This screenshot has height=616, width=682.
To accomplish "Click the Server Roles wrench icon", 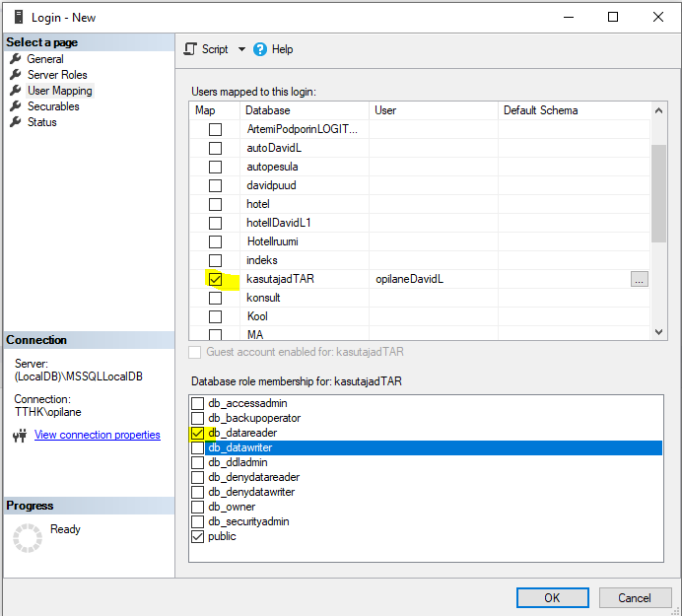I will point(16,75).
